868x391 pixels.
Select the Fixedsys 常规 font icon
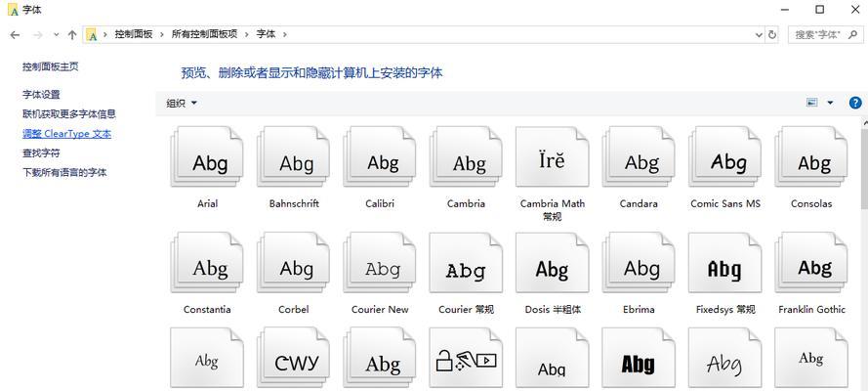coord(725,263)
